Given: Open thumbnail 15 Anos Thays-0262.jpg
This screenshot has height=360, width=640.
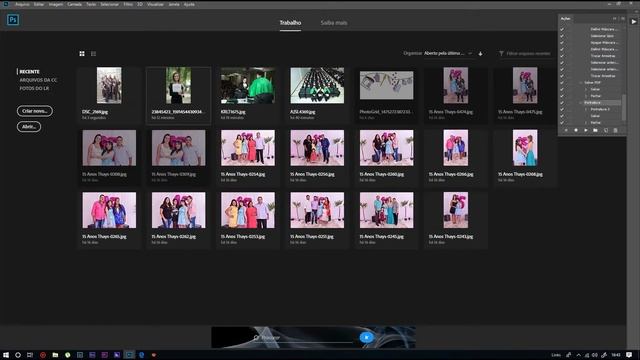Looking at the screenshot, I should point(178,210).
